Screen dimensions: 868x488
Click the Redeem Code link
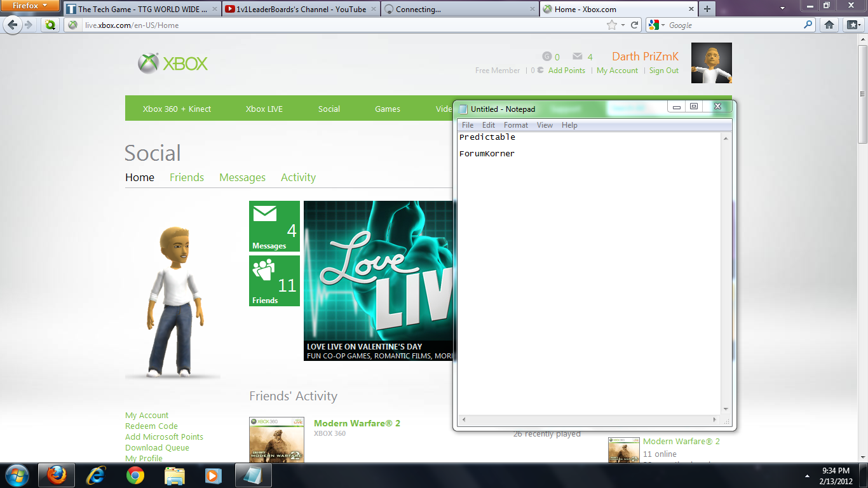[151, 426]
